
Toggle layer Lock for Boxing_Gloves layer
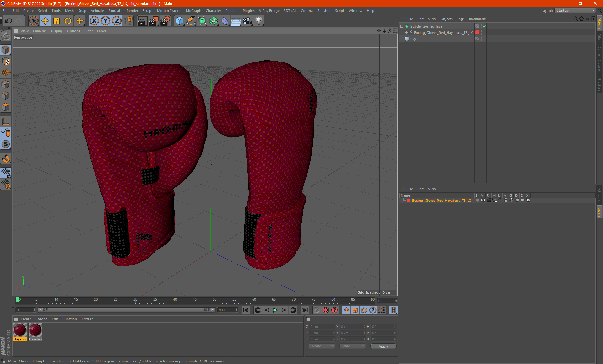pyautogui.click(x=500, y=200)
